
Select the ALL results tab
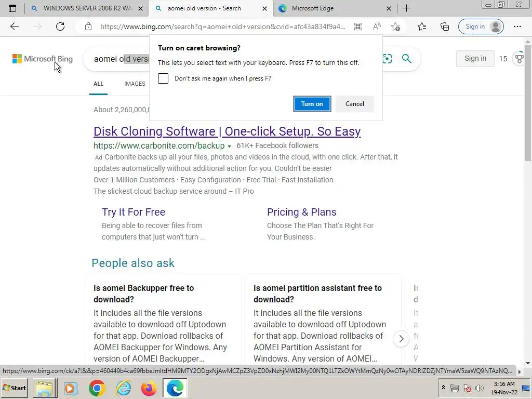98,84
